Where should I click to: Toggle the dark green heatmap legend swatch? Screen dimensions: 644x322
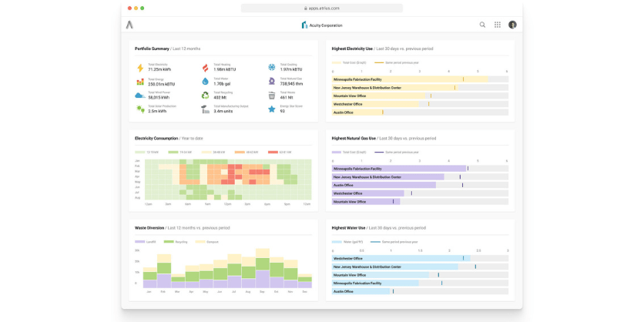(x=173, y=153)
